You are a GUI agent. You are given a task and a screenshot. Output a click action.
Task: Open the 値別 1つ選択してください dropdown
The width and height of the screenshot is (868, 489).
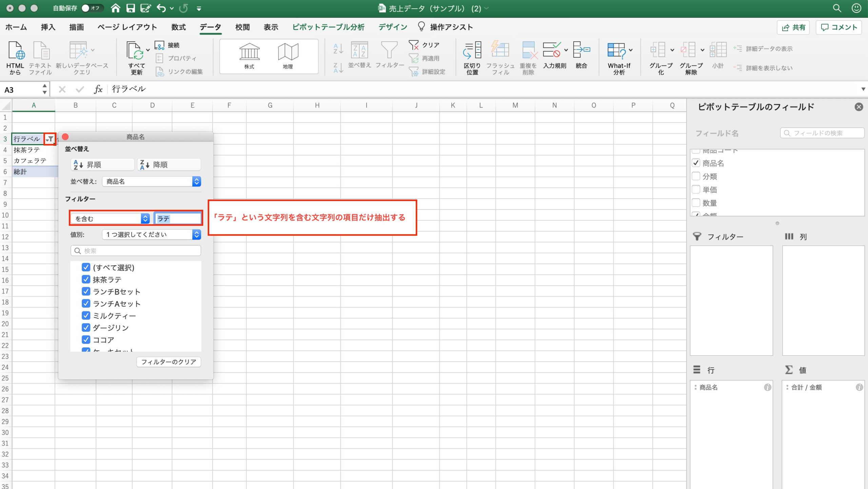[152, 235]
